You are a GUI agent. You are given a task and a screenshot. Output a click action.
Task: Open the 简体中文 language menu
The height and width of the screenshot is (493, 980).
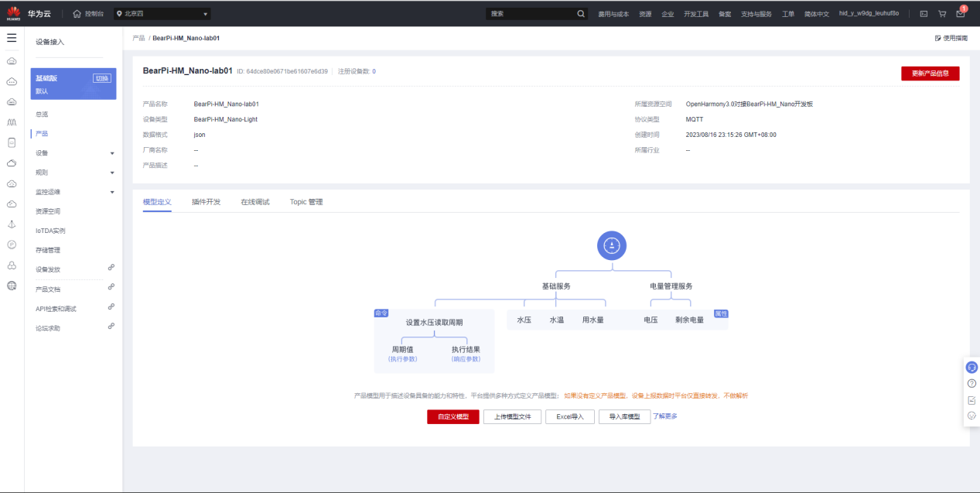pyautogui.click(x=816, y=14)
